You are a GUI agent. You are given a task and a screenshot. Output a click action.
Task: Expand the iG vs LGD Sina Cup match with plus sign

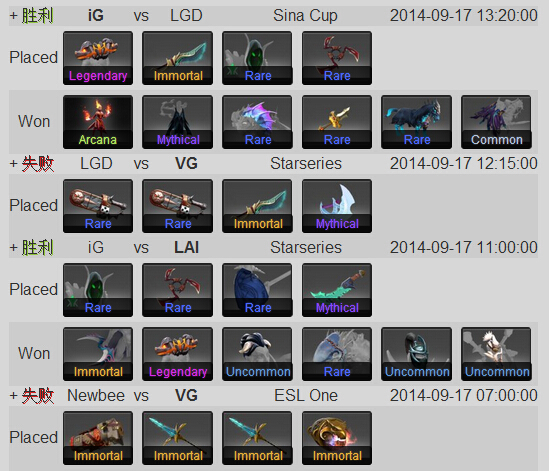(x=13, y=16)
